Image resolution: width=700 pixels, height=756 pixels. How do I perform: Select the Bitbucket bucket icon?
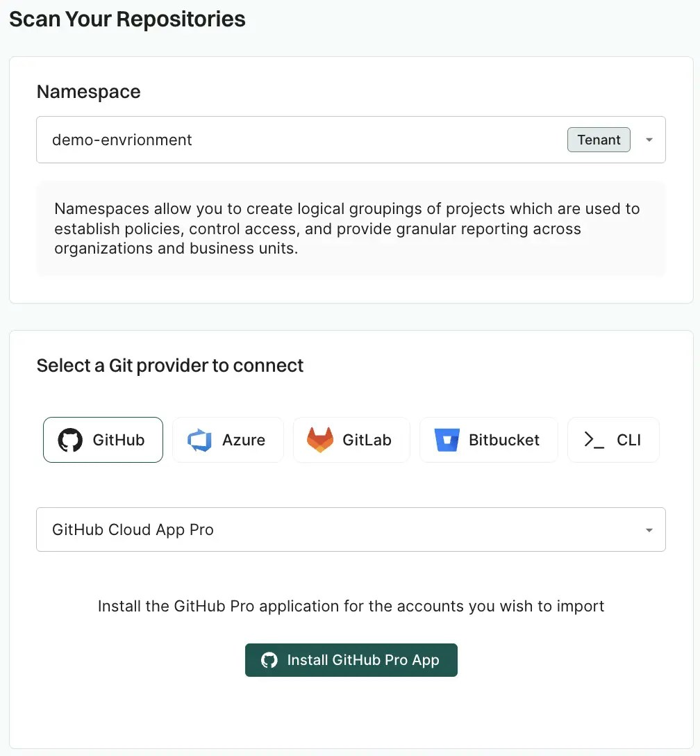[x=448, y=439]
